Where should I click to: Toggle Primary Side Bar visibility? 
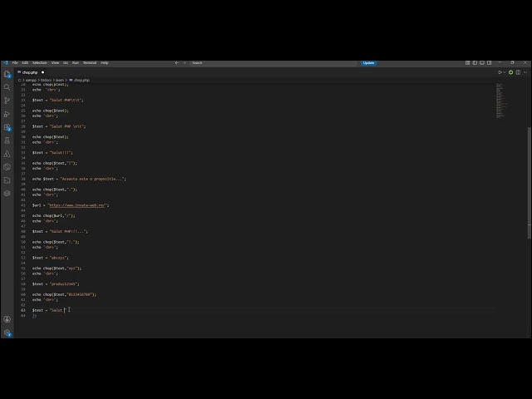pyautogui.click(x=475, y=63)
